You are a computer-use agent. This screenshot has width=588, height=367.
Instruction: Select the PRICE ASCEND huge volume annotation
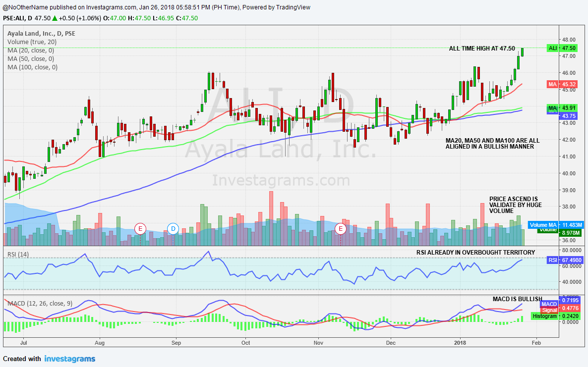tap(516, 205)
